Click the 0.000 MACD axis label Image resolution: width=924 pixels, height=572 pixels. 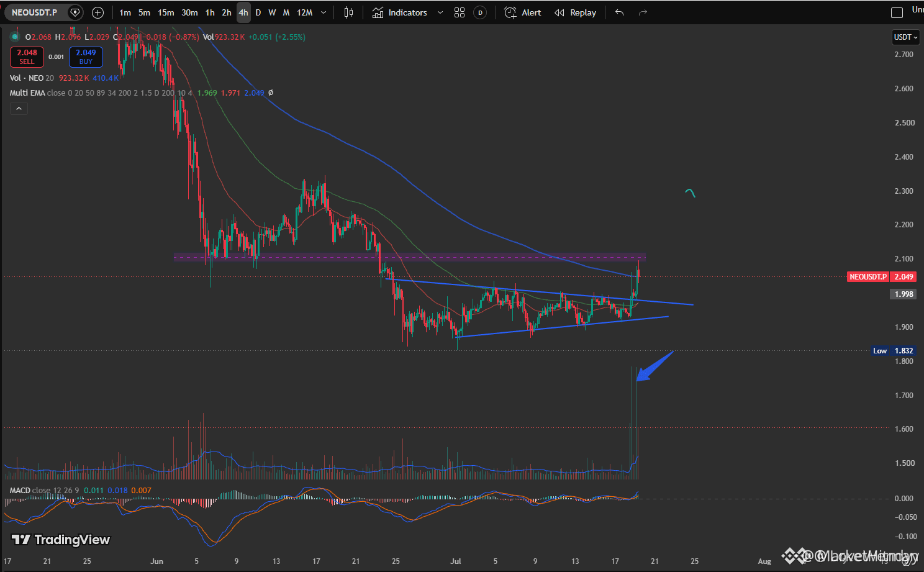(x=904, y=498)
